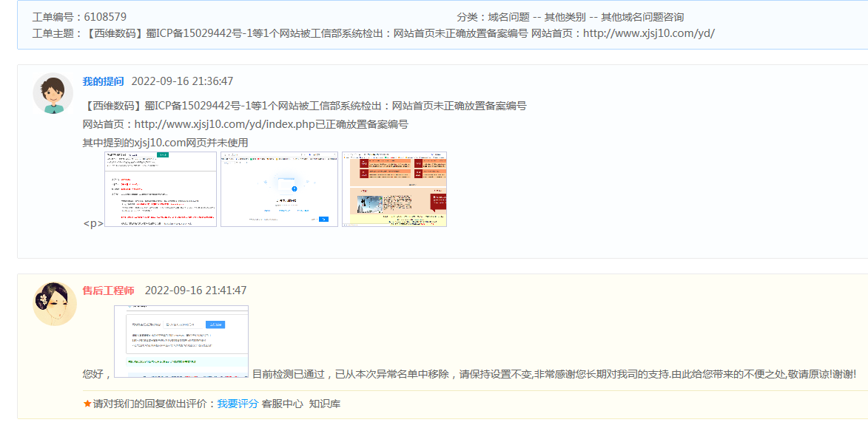868x428 pixels.
Task: Open the middle attachment thumbnail with cloud illustration
Action: (x=279, y=189)
